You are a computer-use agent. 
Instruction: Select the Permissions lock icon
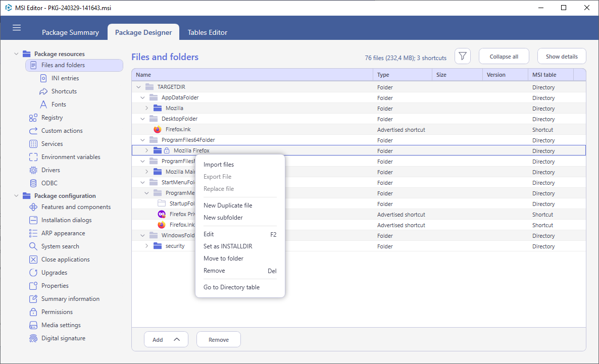[x=33, y=311]
